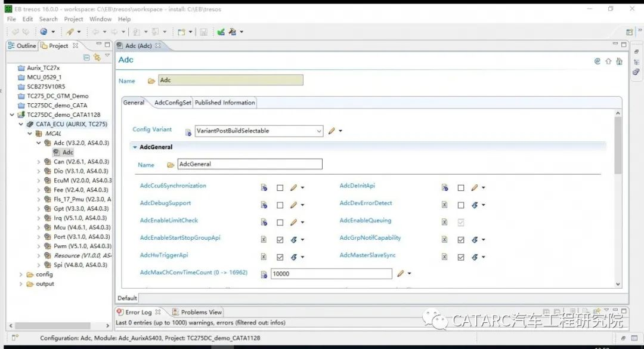Uncheck the AdcEnableStartStopGroupApi checkbox
The height and width of the screenshot is (349, 644).
pos(280,240)
